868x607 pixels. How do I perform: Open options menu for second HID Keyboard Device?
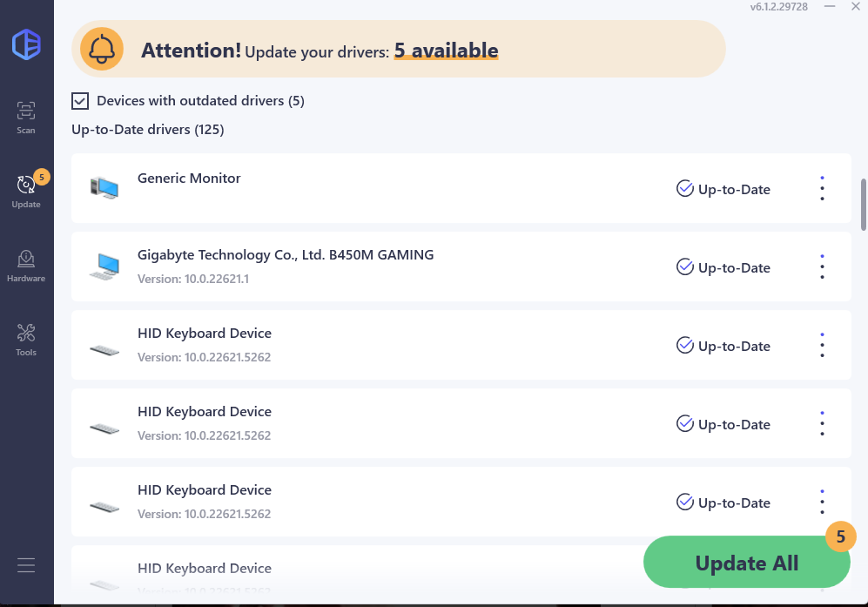822,424
